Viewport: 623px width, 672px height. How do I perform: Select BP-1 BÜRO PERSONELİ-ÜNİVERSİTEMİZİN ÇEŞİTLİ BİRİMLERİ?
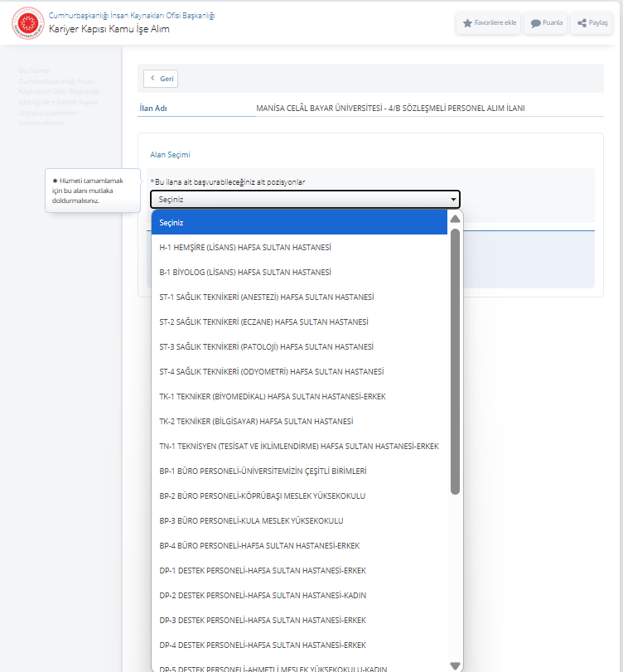(299, 471)
